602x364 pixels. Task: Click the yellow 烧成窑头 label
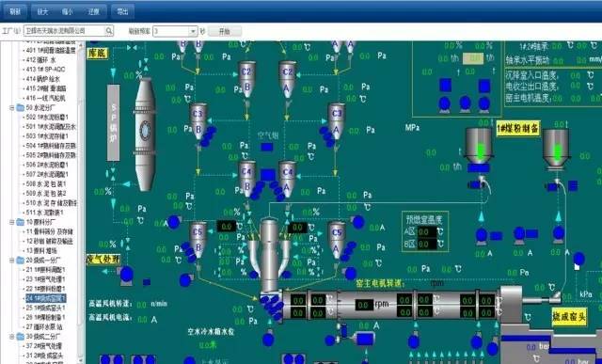[x=569, y=317]
